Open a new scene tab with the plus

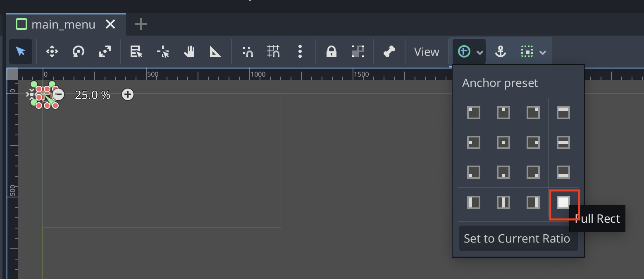[140, 24]
